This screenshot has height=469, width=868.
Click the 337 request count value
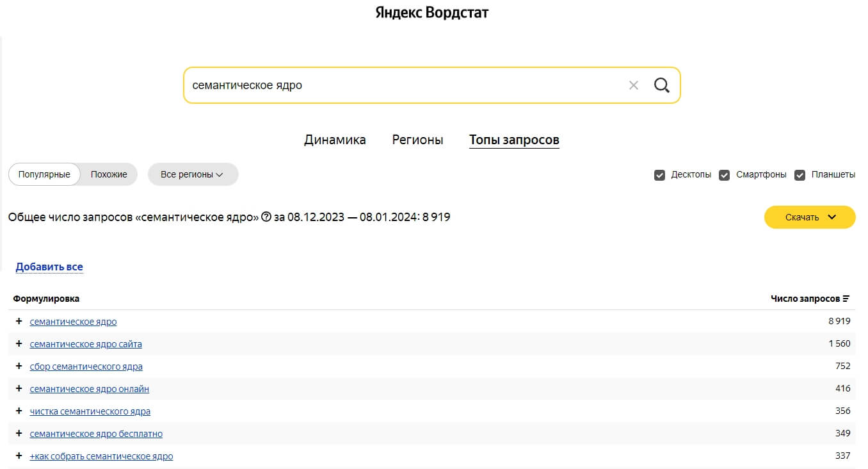tap(843, 456)
